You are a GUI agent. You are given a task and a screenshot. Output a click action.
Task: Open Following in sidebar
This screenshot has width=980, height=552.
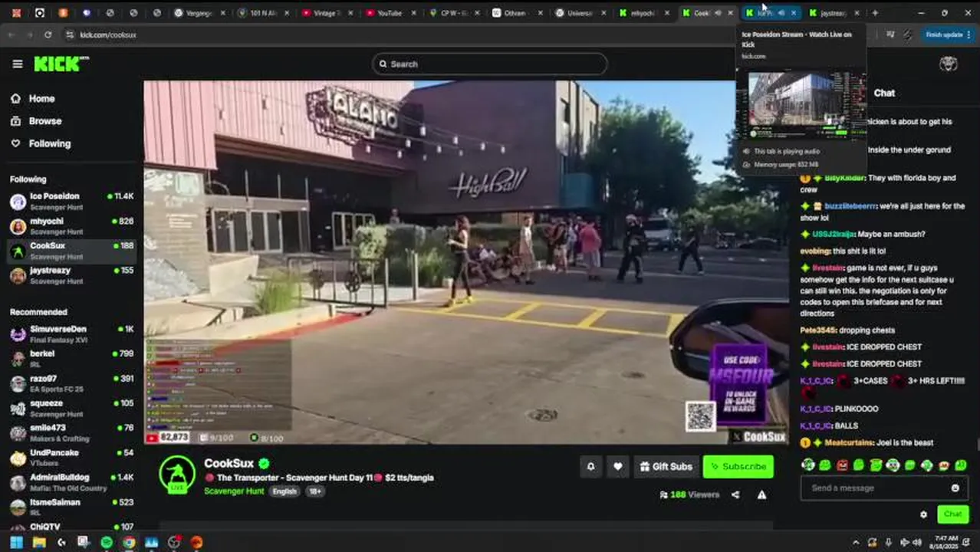click(41, 143)
